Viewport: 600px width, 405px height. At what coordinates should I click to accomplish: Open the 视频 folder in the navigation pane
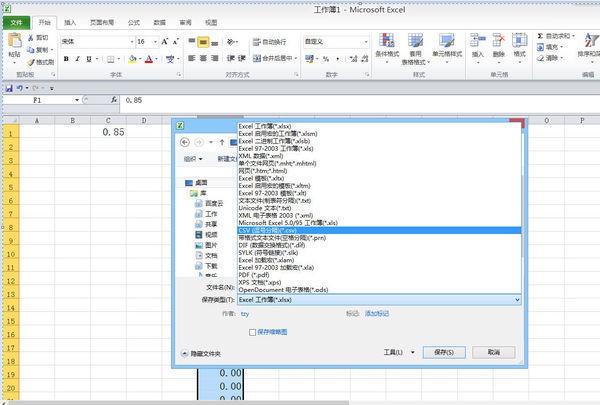pyautogui.click(x=211, y=234)
